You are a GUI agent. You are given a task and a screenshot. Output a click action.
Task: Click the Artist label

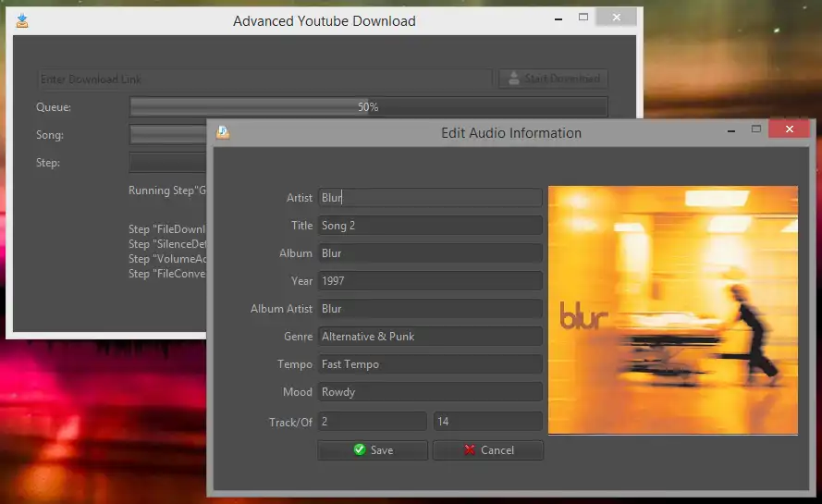coord(300,198)
